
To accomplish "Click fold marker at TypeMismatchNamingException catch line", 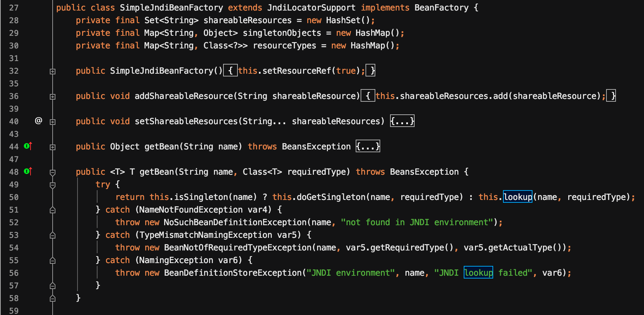I will tap(53, 235).
